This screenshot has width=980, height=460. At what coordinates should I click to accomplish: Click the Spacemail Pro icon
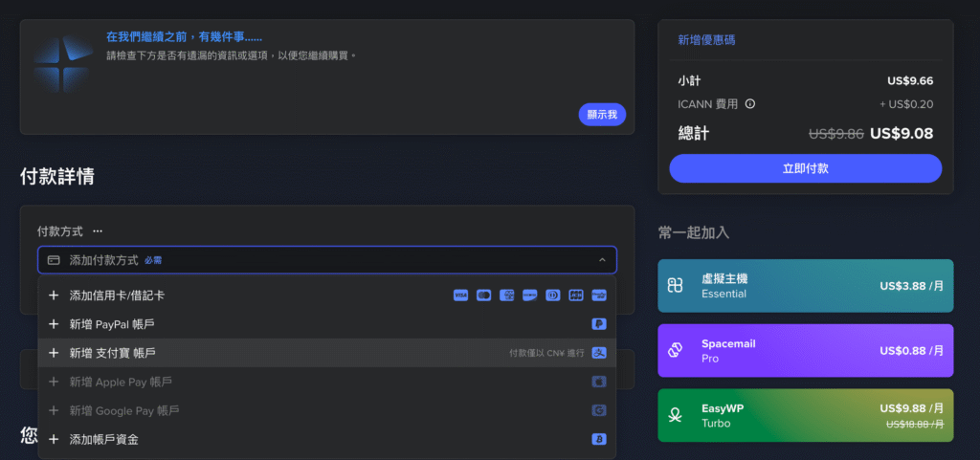676,351
